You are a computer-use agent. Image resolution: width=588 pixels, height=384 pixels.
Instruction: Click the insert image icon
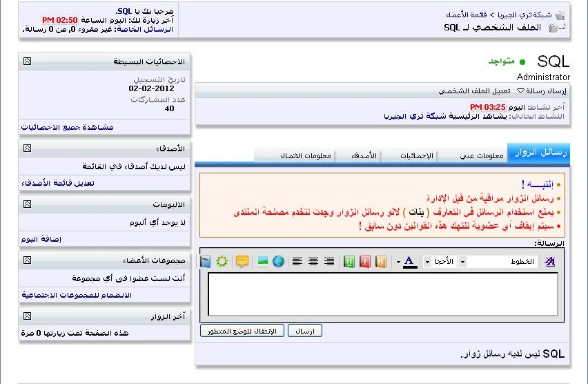(x=262, y=262)
